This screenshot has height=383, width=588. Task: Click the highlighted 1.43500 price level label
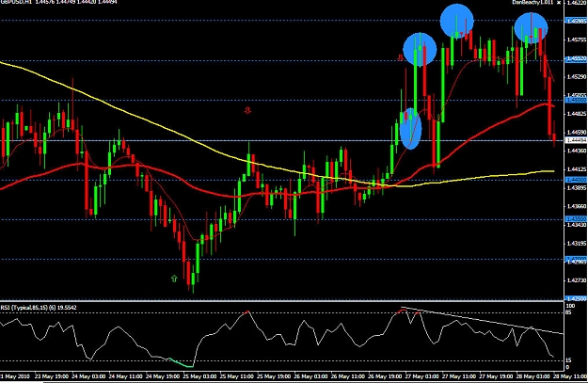[x=576, y=219]
